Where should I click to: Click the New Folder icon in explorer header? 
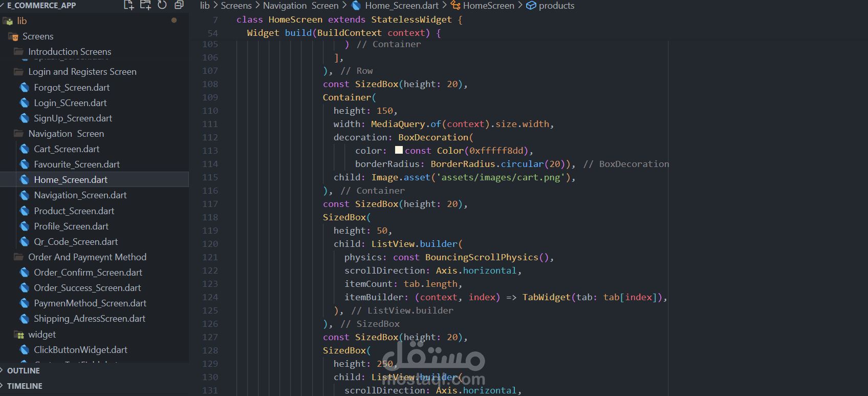click(x=145, y=5)
